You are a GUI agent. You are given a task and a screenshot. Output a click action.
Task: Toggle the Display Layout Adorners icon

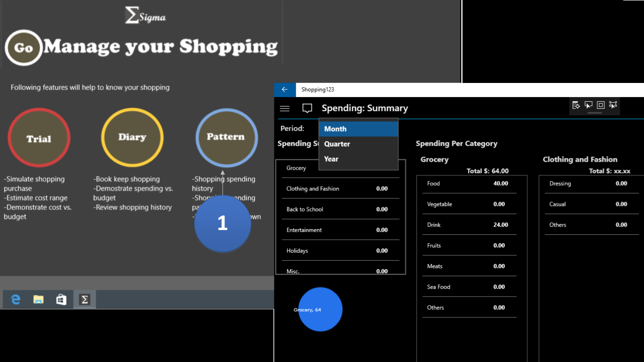coord(601,105)
